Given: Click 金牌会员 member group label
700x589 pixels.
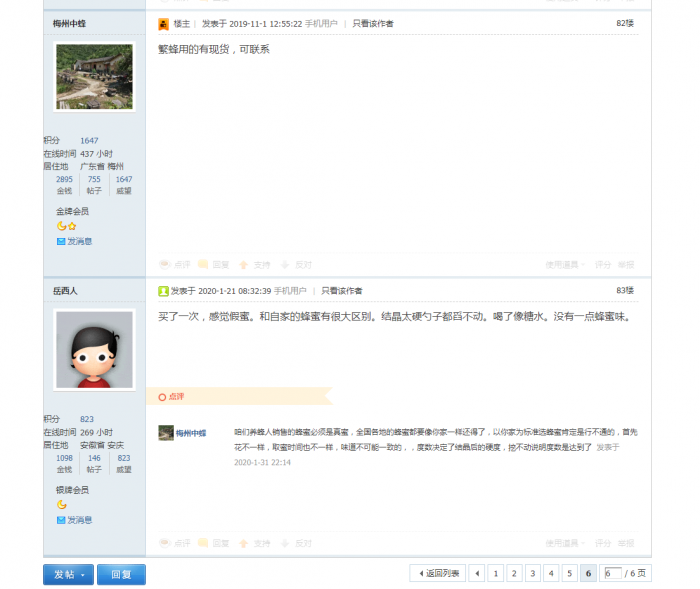Looking at the screenshot, I should [72, 212].
